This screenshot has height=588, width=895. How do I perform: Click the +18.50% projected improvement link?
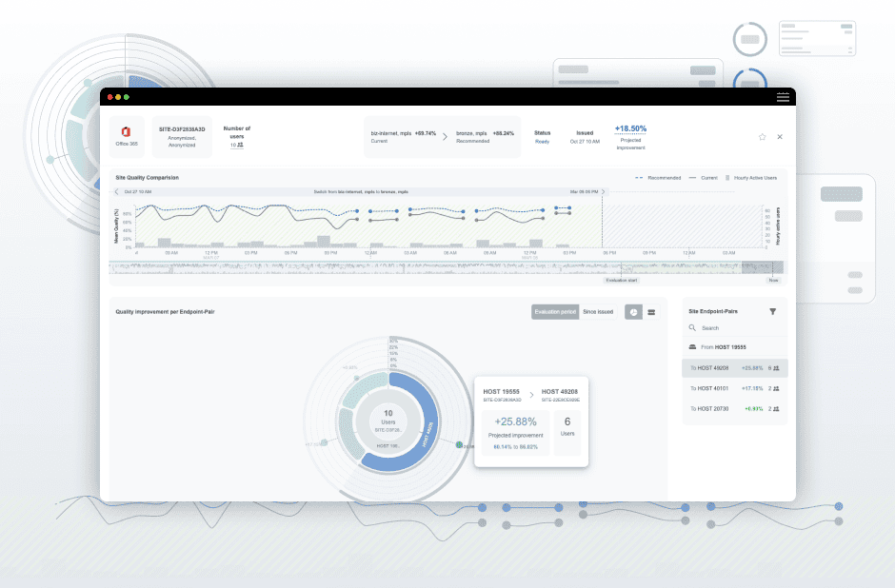pyautogui.click(x=630, y=128)
